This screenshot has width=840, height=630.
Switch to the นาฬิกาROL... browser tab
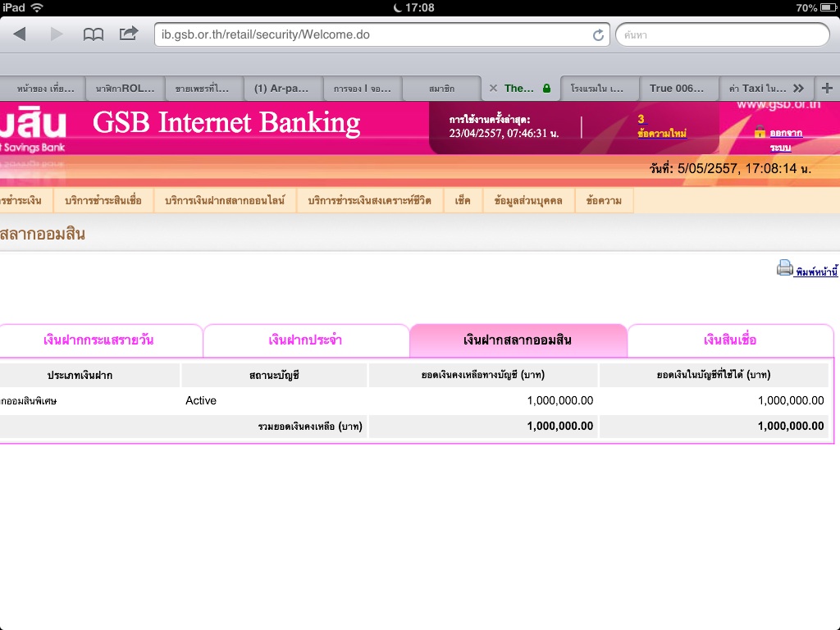pos(125,89)
